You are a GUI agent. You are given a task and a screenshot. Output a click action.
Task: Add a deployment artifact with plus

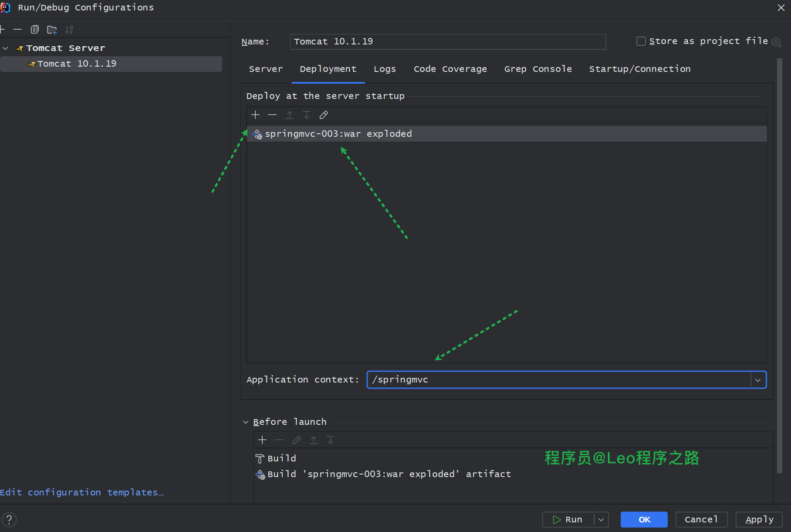pos(255,115)
